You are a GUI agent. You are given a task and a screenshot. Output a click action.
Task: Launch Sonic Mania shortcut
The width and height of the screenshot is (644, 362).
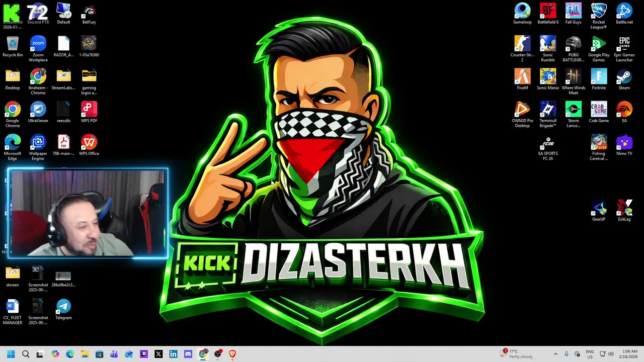click(548, 79)
